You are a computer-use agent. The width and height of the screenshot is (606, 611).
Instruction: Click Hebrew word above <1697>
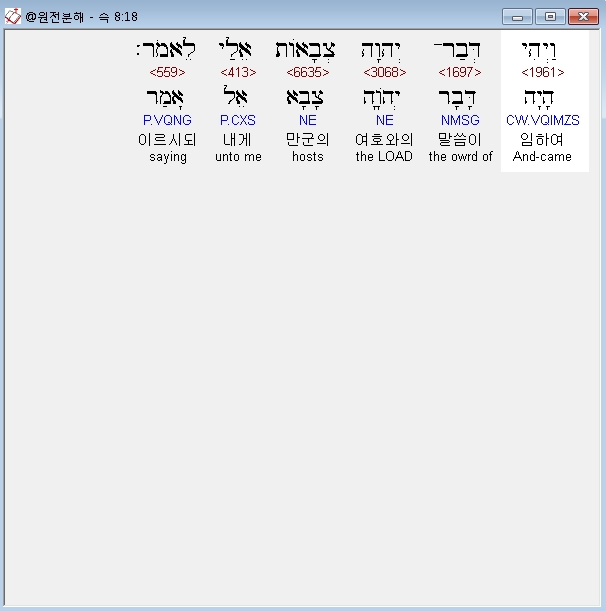(x=457, y=51)
